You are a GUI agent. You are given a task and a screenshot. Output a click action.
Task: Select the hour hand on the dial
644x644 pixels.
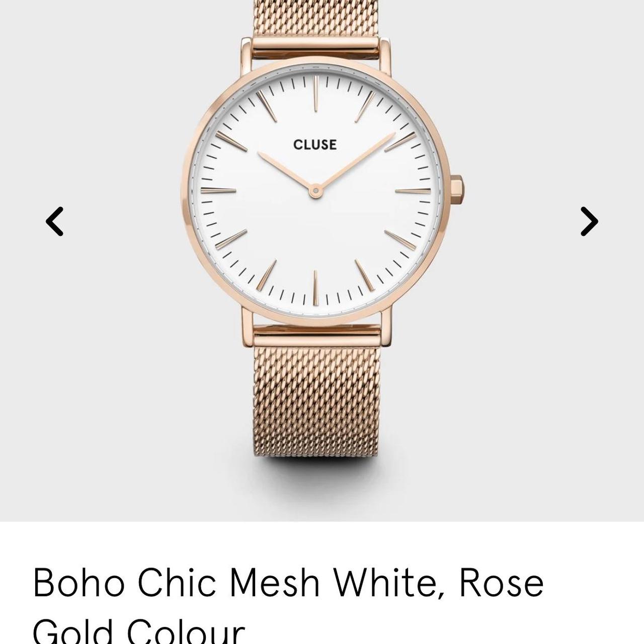click(286, 171)
